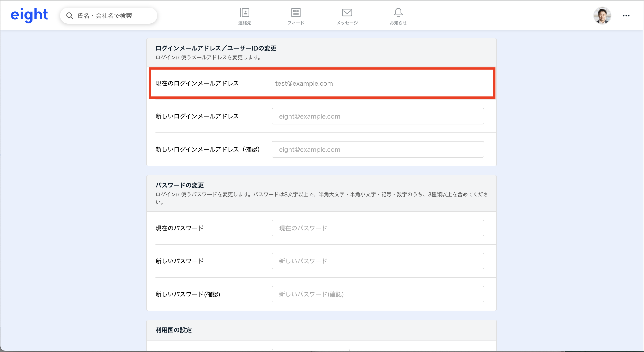Open the フィード feed icon
The image size is (644, 352).
[x=296, y=13]
